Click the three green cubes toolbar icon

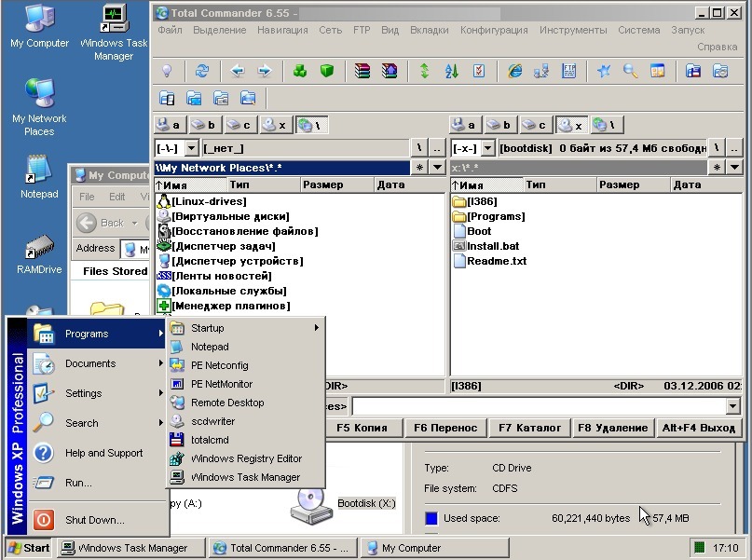pyautogui.click(x=300, y=71)
